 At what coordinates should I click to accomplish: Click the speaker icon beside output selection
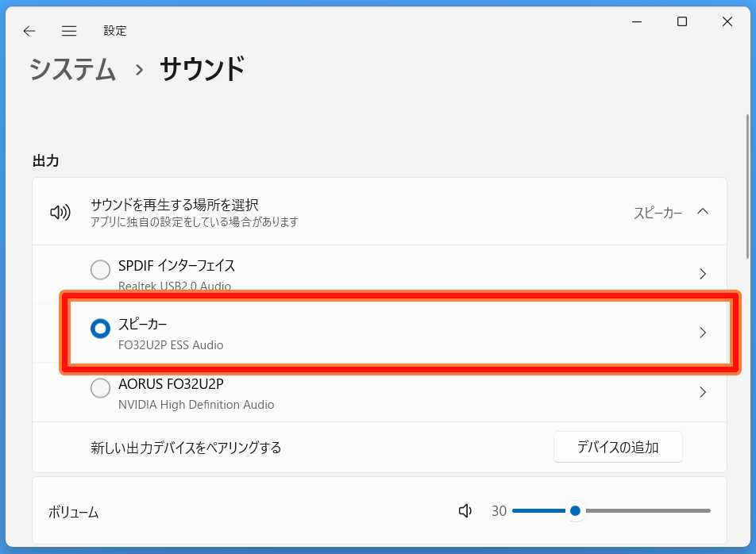[x=60, y=212]
